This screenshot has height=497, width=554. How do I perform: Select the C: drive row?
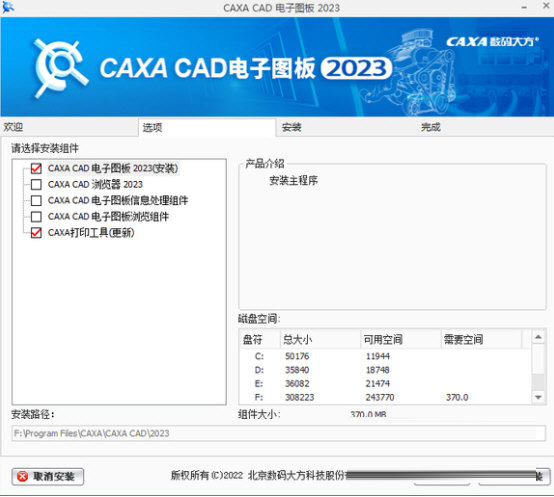point(385,356)
